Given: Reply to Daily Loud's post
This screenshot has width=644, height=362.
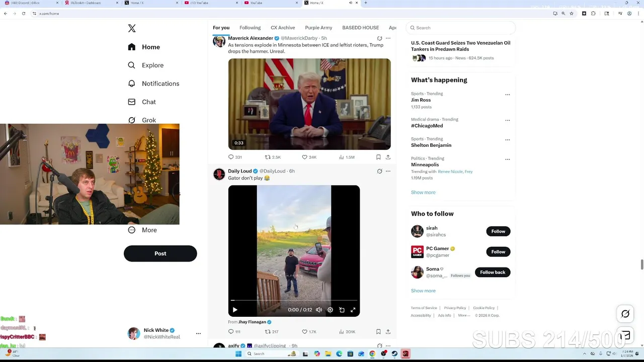Looking at the screenshot, I should pos(234,332).
